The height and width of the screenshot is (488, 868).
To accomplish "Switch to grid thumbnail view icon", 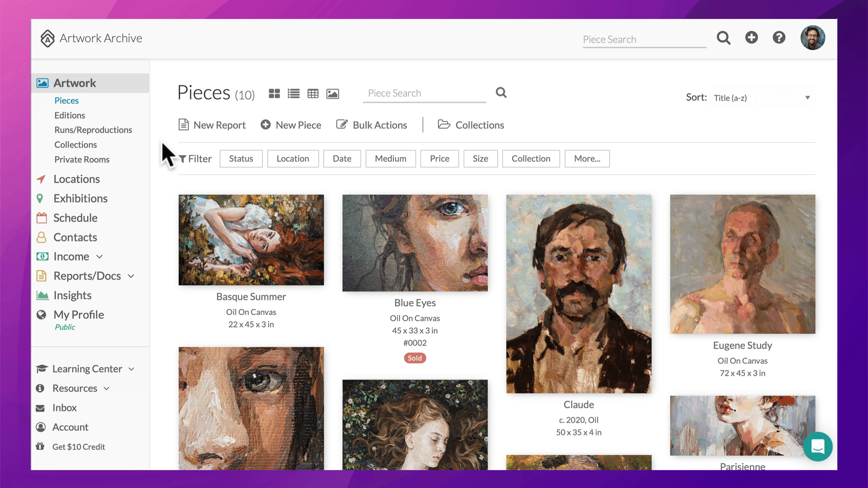I will [274, 93].
